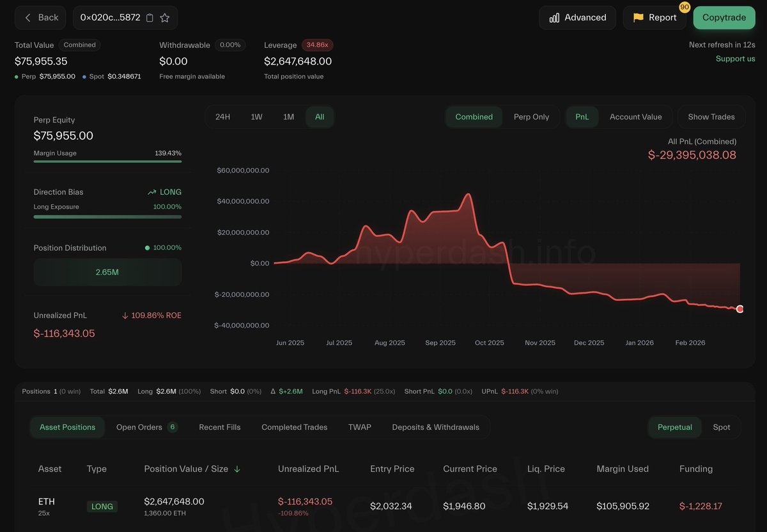The width and height of the screenshot is (767, 532).
Task: Favorite this wallet using the star icon
Action: [164, 17]
